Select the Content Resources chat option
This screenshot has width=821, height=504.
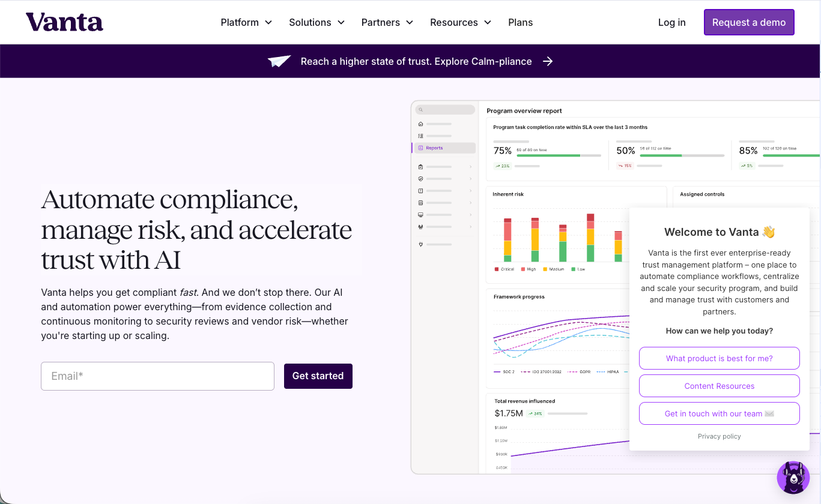[720, 386]
